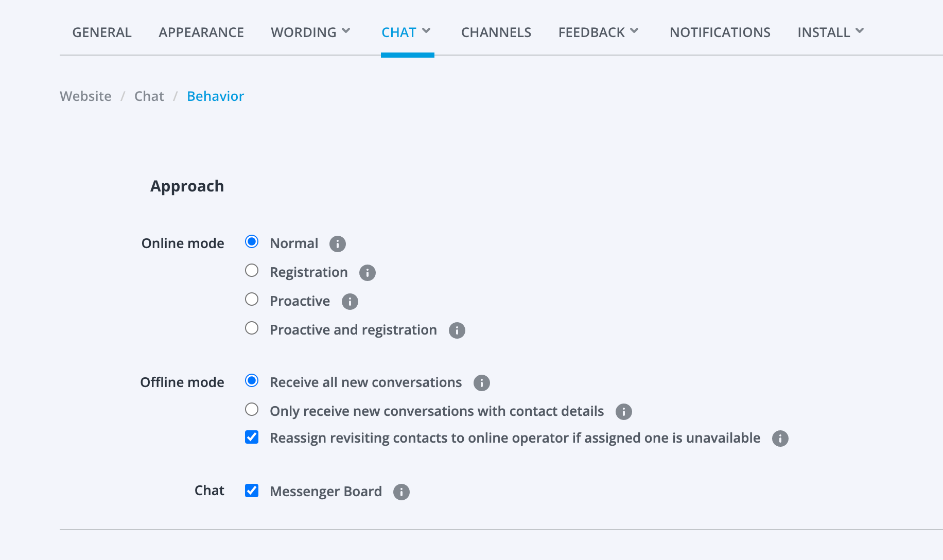Uncheck the Messenger Board checkbox

tap(252, 491)
